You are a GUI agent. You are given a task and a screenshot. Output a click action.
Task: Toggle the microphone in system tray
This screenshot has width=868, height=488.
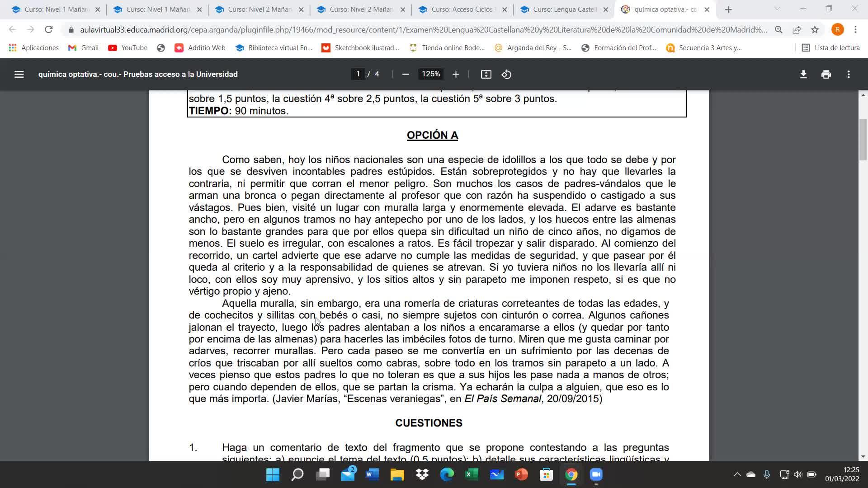pyautogui.click(x=767, y=474)
